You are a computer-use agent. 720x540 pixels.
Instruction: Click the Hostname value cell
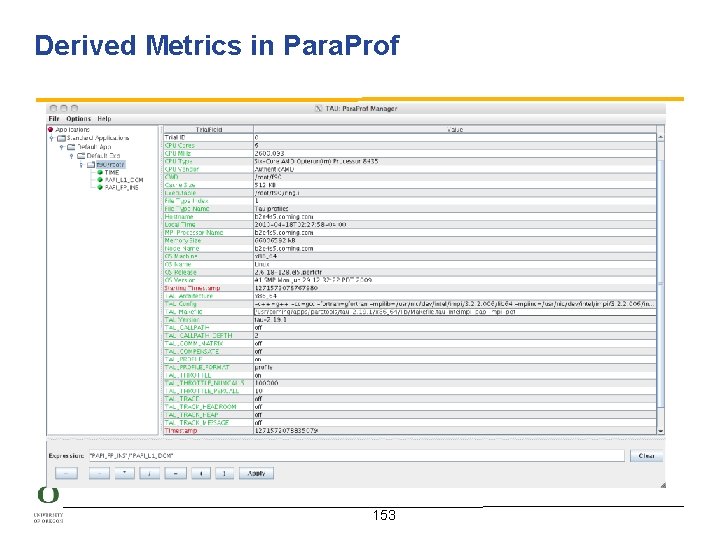click(x=455, y=216)
